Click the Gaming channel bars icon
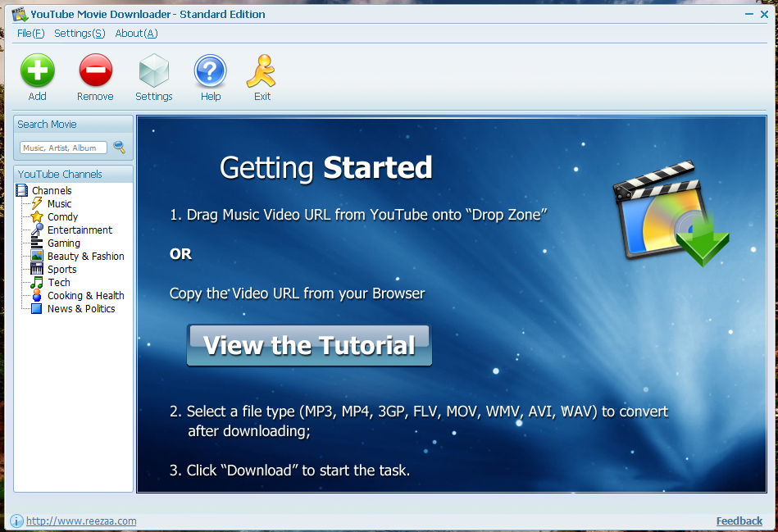Viewport: 778px width, 532px height. pyautogui.click(x=37, y=243)
